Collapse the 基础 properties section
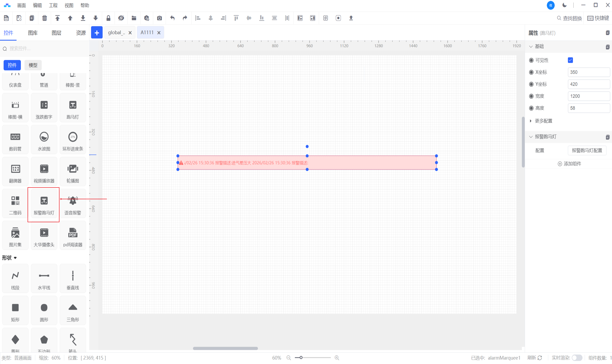This screenshot has height=364, width=612. 531,46
